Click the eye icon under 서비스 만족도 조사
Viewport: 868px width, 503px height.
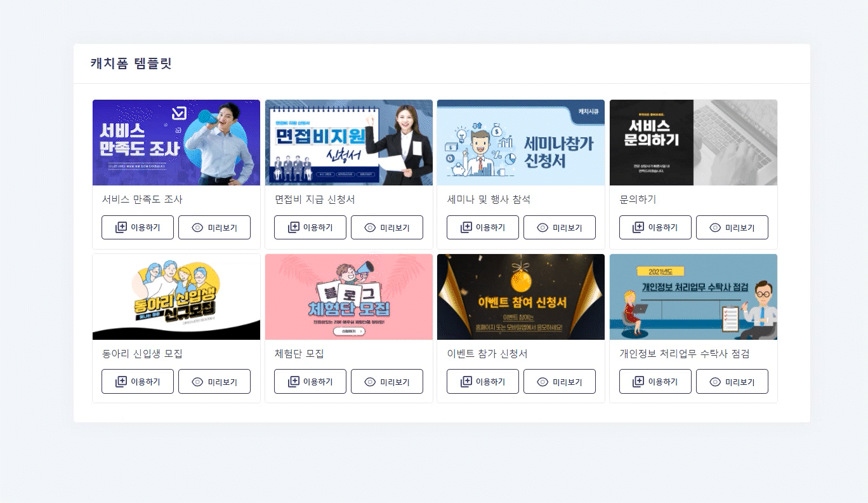[197, 227]
